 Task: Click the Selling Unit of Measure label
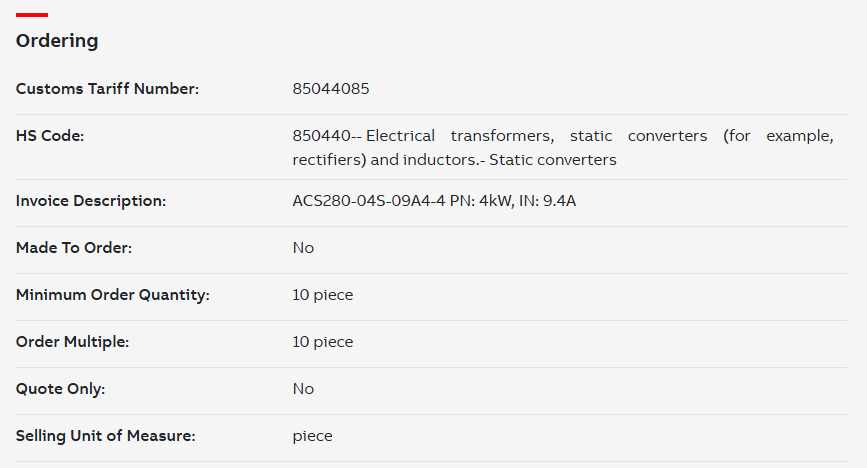[x=106, y=436]
